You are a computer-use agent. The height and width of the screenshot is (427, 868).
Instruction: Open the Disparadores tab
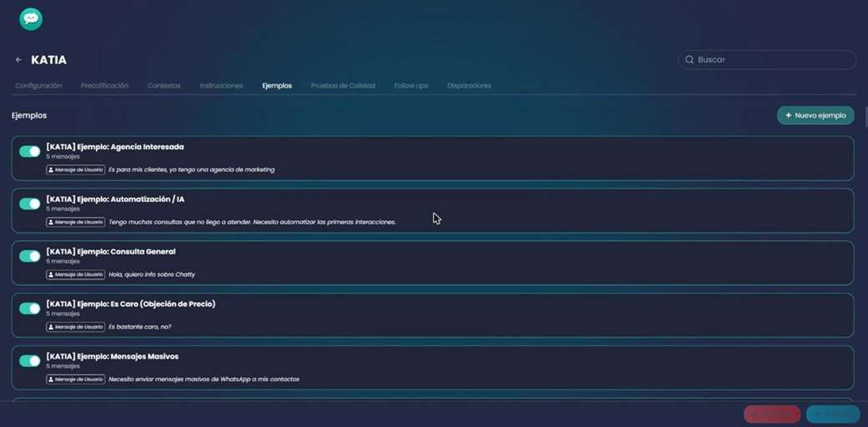tap(469, 86)
